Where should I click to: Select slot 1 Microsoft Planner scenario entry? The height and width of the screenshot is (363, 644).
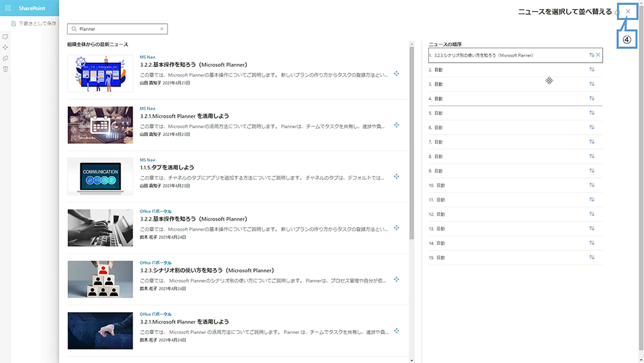coord(515,55)
